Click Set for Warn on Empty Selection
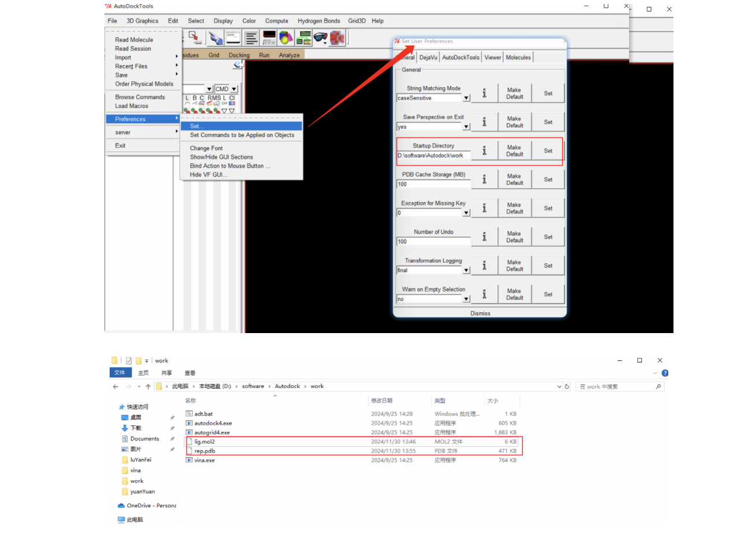This screenshot has height=538, width=756. point(548,294)
